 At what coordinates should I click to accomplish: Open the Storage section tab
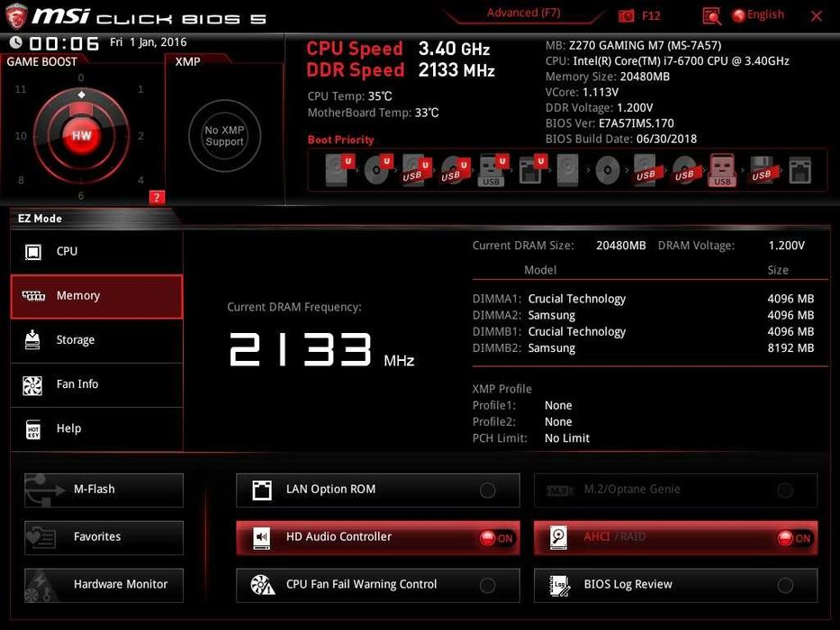pyautogui.click(x=96, y=340)
